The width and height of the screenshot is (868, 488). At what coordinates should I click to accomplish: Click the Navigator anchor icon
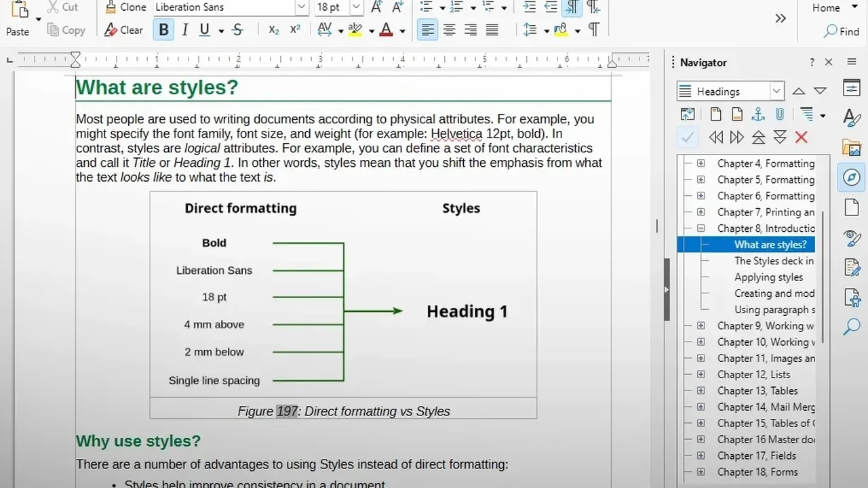[x=758, y=114]
